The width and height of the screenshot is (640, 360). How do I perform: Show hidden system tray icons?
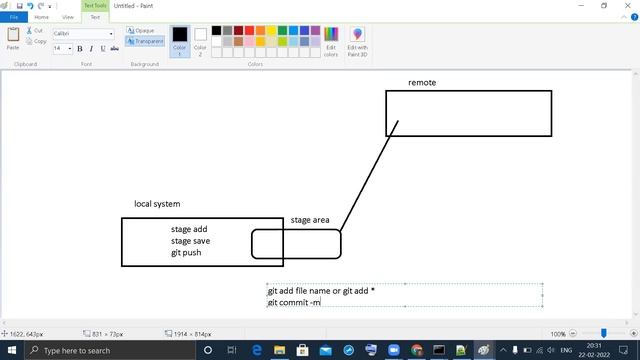(x=503, y=350)
